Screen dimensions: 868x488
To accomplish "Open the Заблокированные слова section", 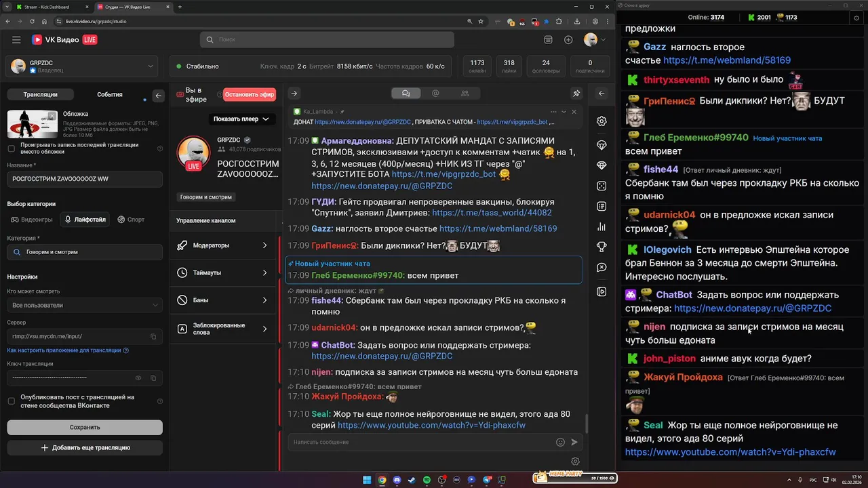I will (224, 329).
